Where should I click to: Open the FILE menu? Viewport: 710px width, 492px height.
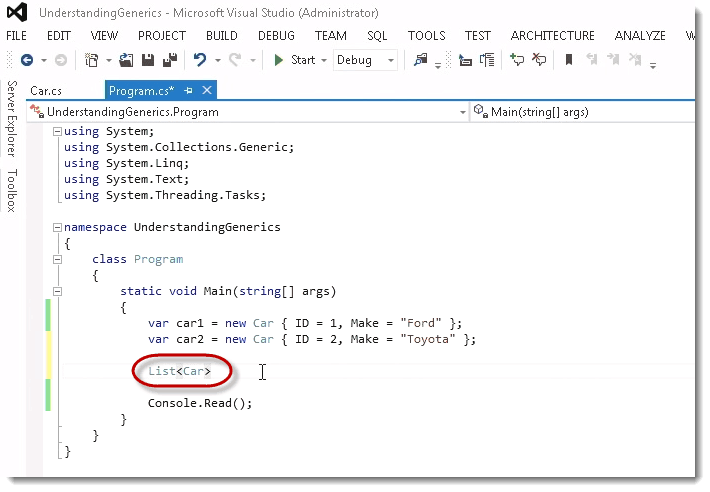[x=16, y=36]
